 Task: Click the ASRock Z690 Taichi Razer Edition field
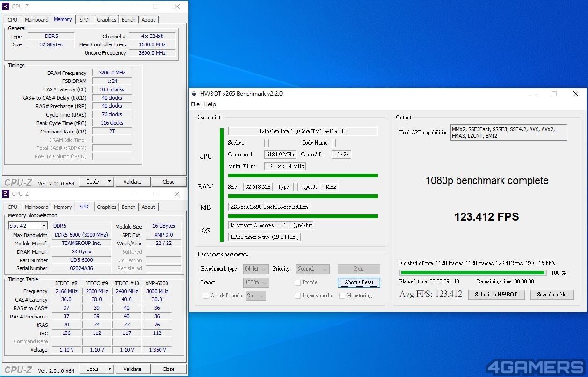(x=269, y=207)
